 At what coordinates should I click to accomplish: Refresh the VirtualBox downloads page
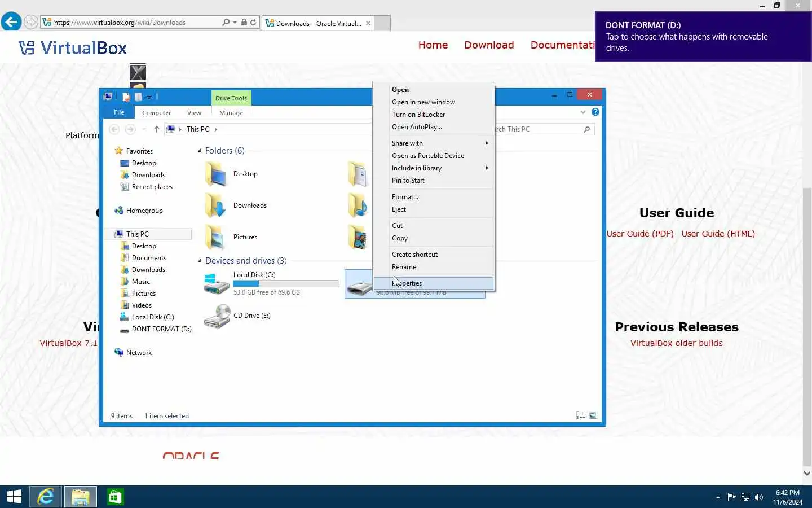point(253,23)
